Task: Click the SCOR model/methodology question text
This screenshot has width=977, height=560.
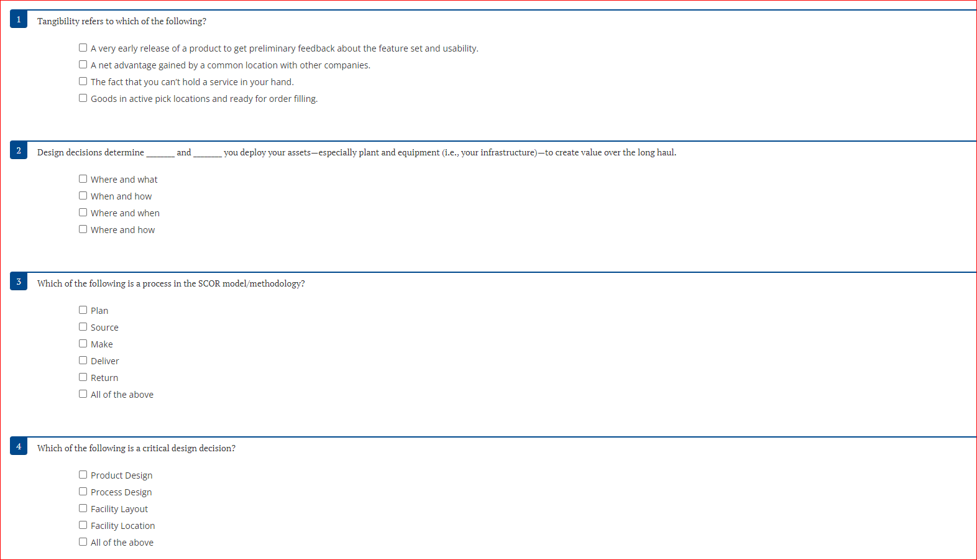Action: coord(171,283)
